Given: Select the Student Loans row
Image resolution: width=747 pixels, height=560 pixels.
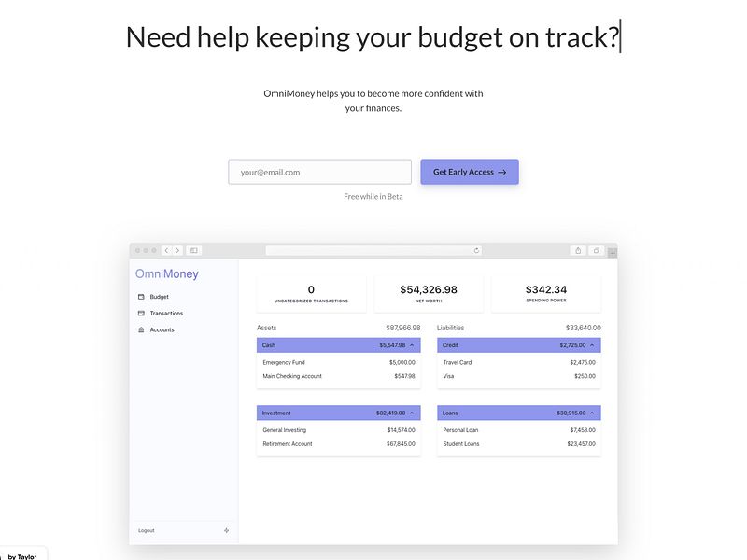Looking at the screenshot, I should 519,444.
